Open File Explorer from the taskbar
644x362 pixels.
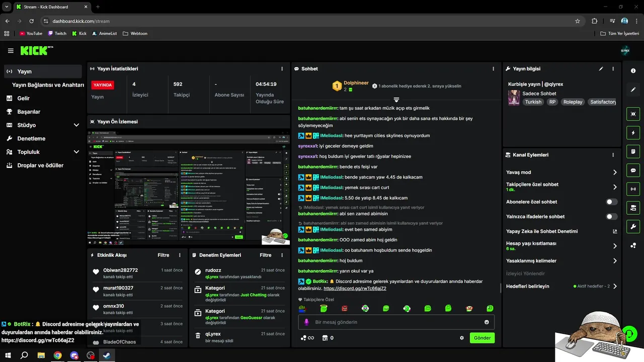click(41, 355)
